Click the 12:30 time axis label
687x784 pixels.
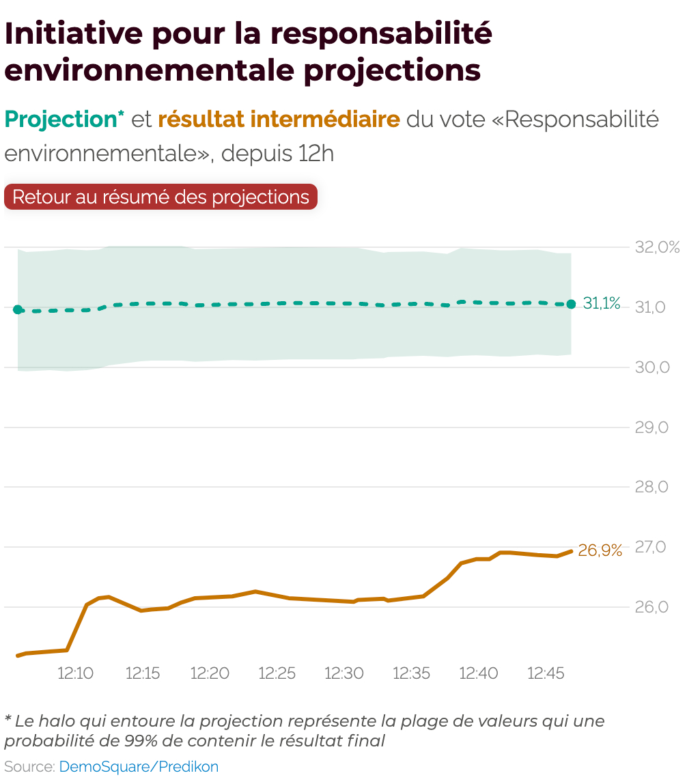[x=344, y=674]
